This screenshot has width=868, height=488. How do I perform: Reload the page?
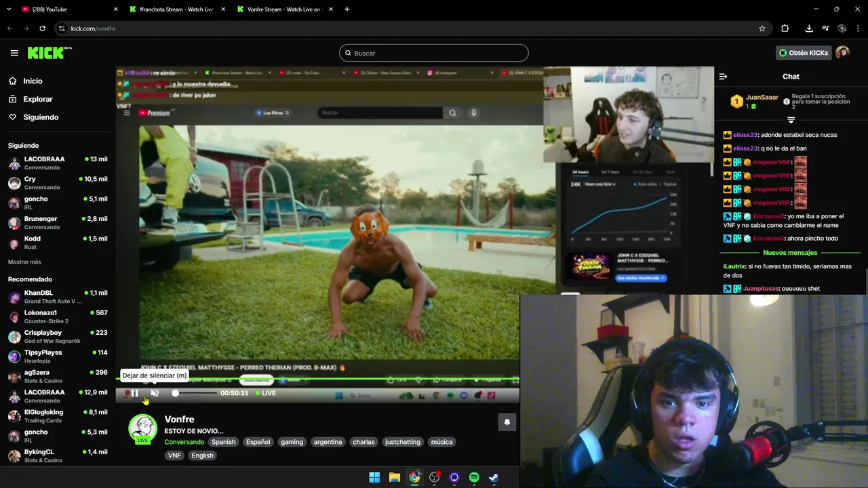(42, 28)
